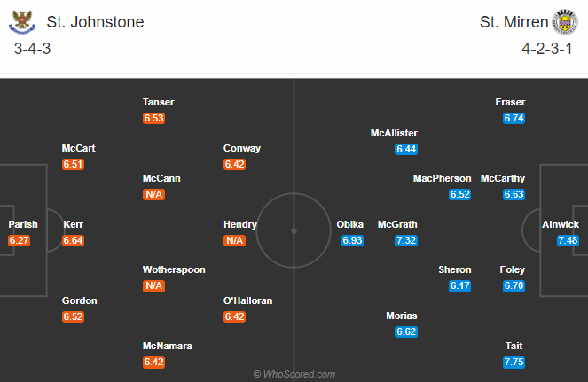
Task: Select player name McAllister
Action: coord(394,133)
